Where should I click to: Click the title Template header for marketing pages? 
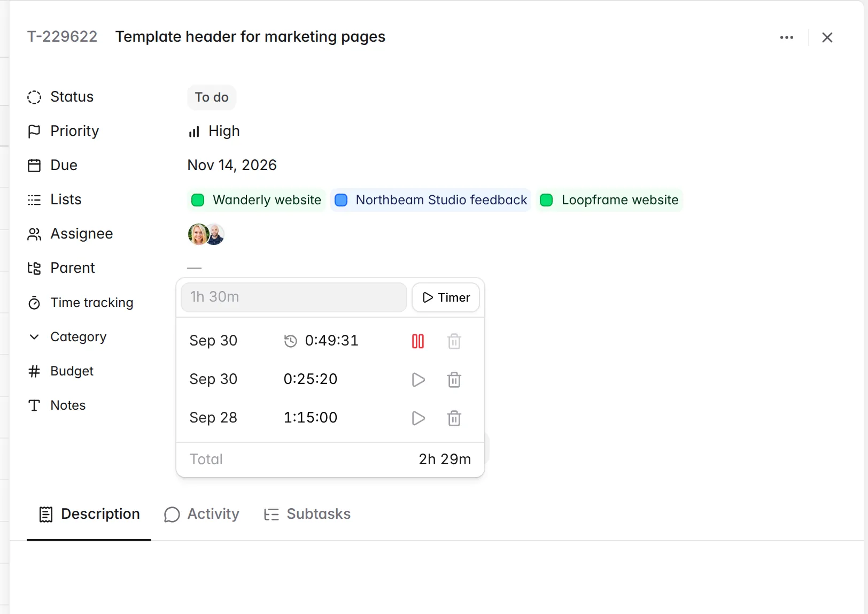250,36
